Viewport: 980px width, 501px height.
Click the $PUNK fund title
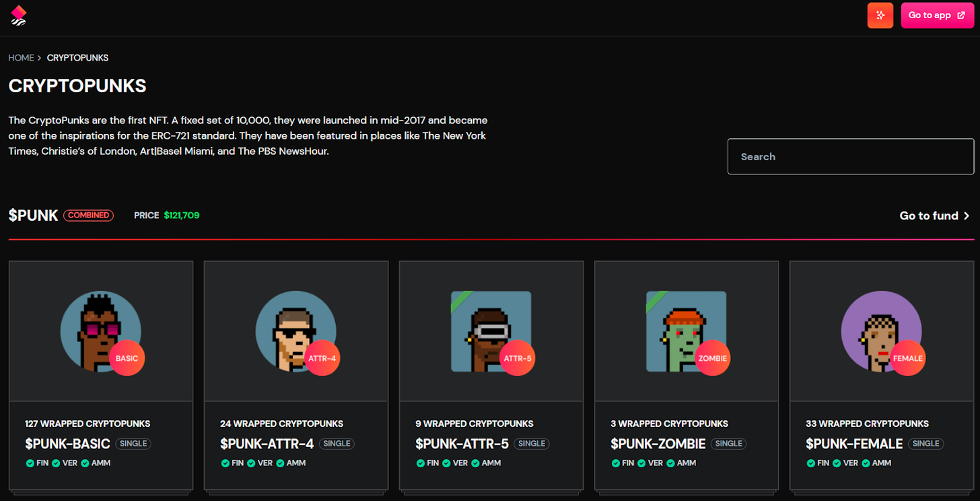click(x=33, y=215)
